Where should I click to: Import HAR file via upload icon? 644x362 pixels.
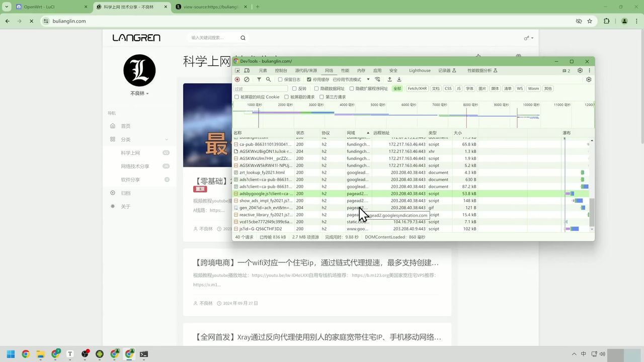pyautogui.click(x=389, y=79)
